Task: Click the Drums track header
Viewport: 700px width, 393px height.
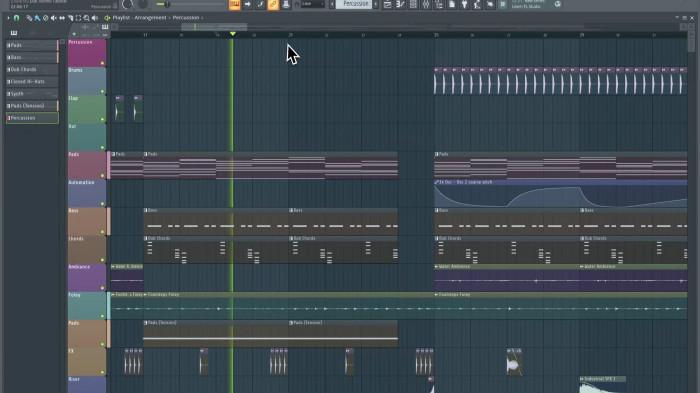Action: click(87, 81)
